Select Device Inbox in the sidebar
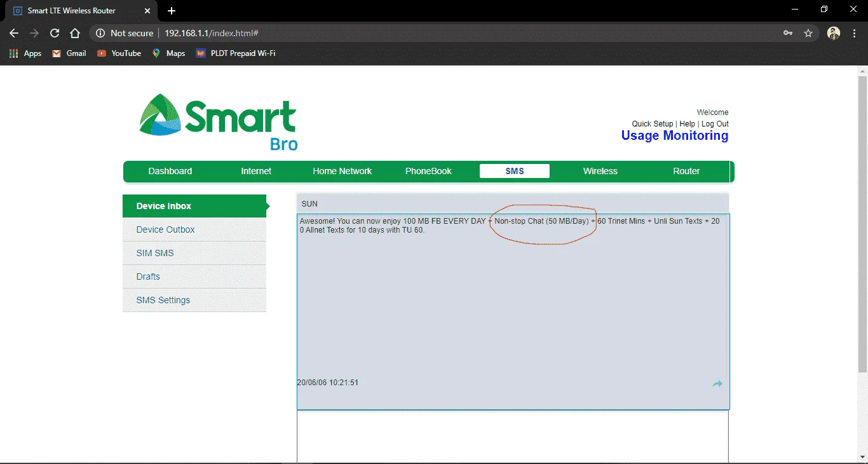The image size is (868, 464). pos(194,206)
